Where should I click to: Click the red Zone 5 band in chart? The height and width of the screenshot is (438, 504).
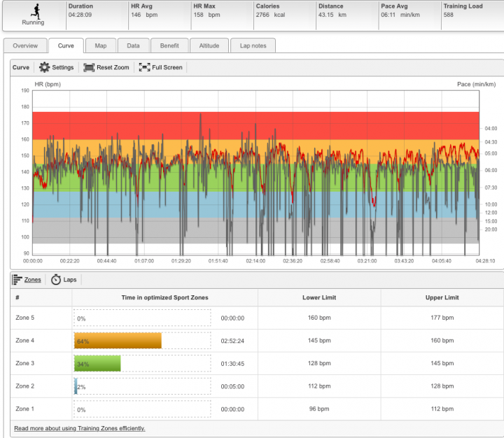(255, 125)
